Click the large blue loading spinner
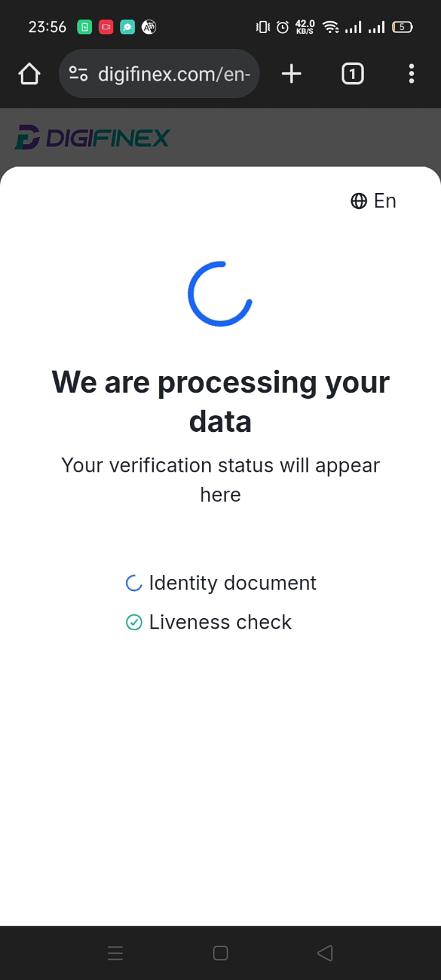441x980 pixels. (x=220, y=294)
